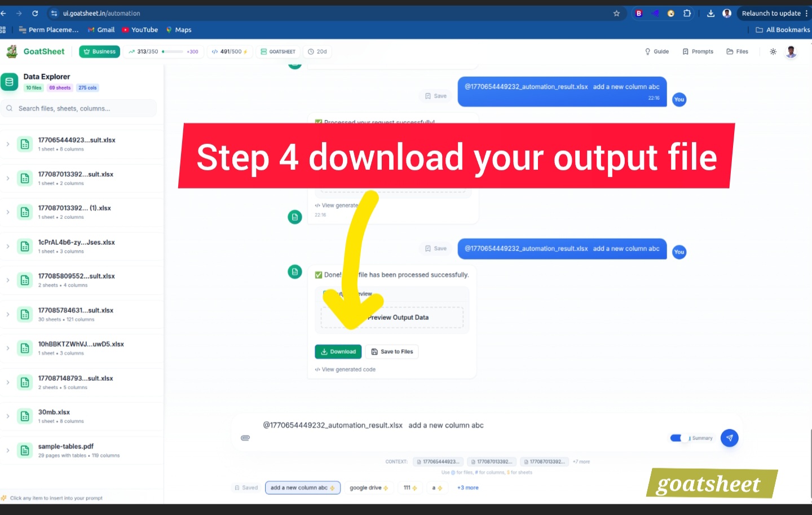Screen dimensions: 812x515
Task: Click the 313/350 usage progress bar
Action: (164, 51)
